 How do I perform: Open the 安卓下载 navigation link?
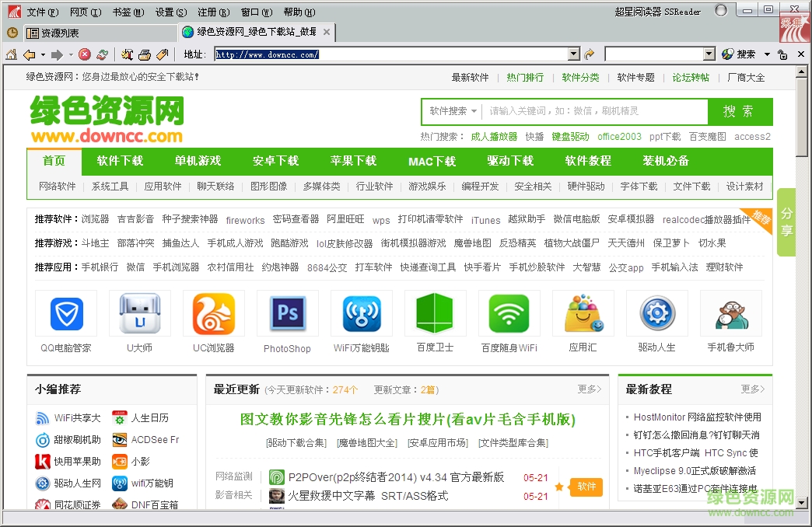pyautogui.click(x=275, y=161)
